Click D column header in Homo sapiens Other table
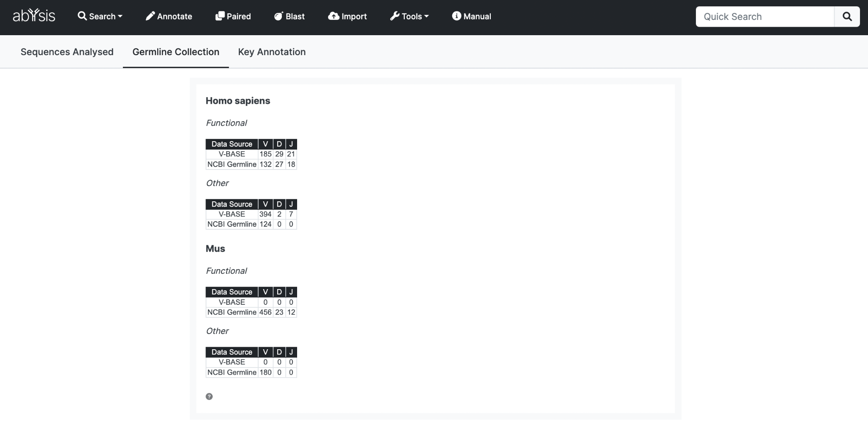The width and height of the screenshot is (868, 434). pyautogui.click(x=279, y=204)
